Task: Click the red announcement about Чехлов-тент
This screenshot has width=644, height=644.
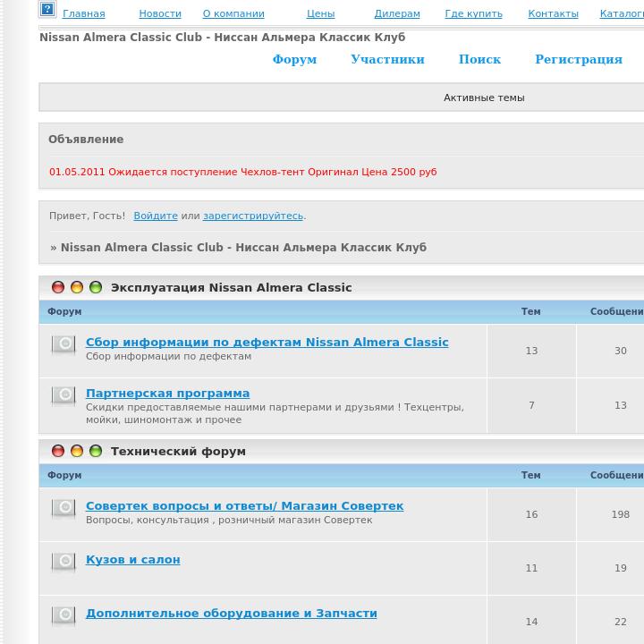Action: click(242, 172)
